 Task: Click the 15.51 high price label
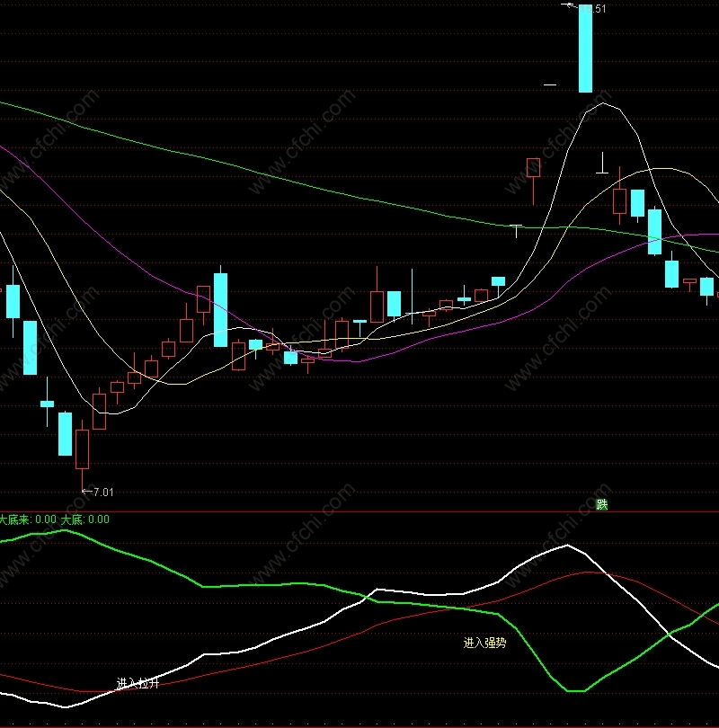coord(593,9)
